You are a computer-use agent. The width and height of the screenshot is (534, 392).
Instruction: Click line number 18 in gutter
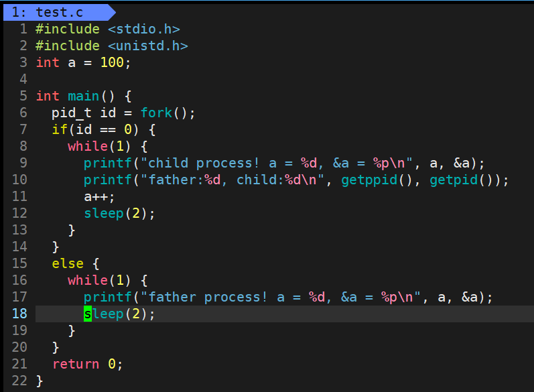click(19, 314)
